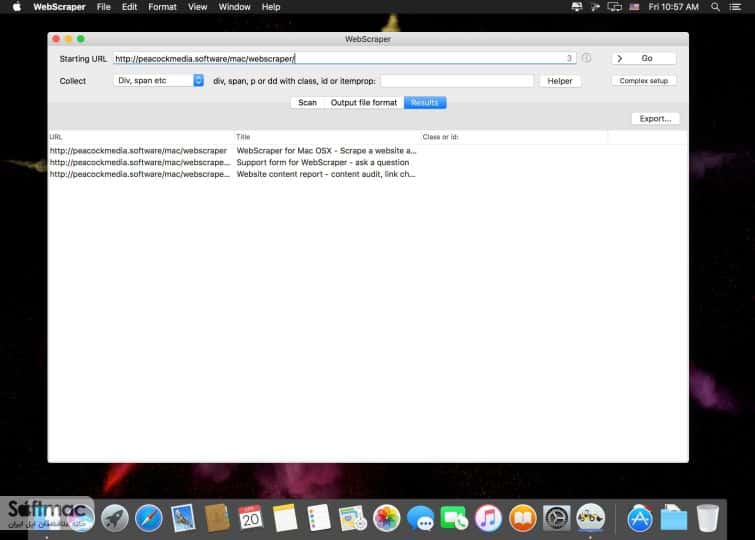Click the WebScraper app icon in Dock
The image size is (755, 540).
(590, 518)
